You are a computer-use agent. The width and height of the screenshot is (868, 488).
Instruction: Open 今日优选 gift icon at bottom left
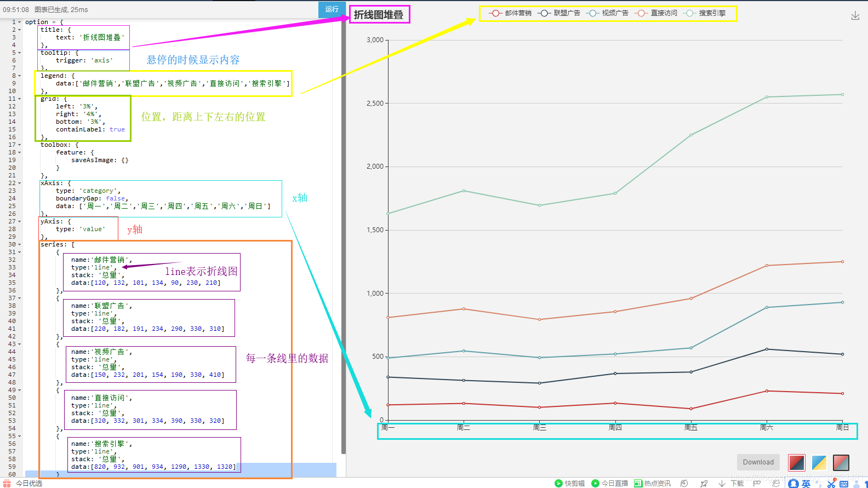7,483
